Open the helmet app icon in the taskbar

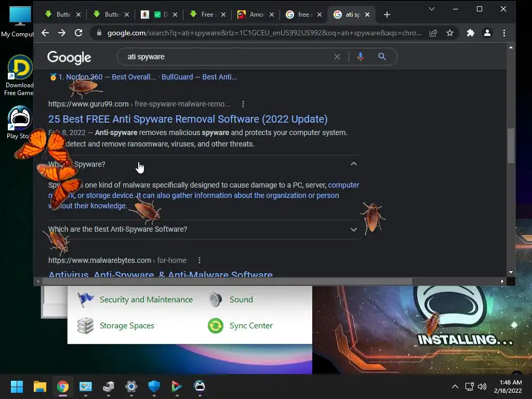click(199, 387)
